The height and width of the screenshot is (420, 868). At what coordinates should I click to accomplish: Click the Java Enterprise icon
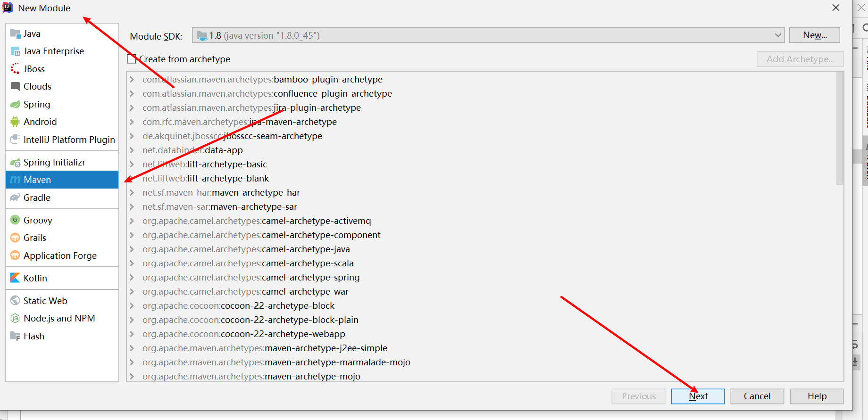point(15,51)
